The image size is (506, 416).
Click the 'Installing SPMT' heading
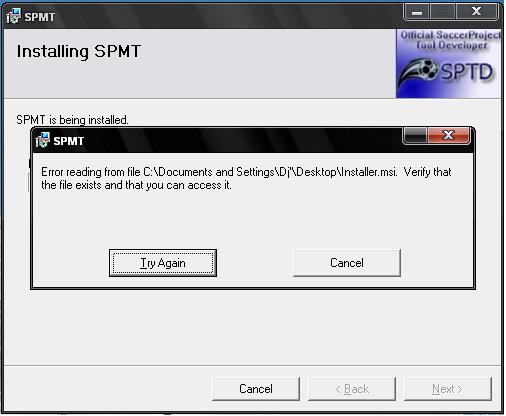tap(79, 51)
